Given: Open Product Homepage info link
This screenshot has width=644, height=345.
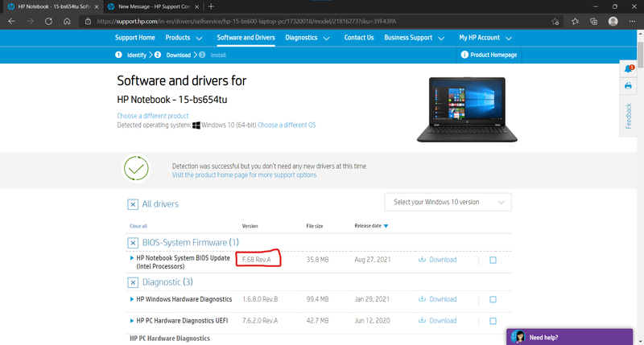Looking at the screenshot, I should [489, 55].
